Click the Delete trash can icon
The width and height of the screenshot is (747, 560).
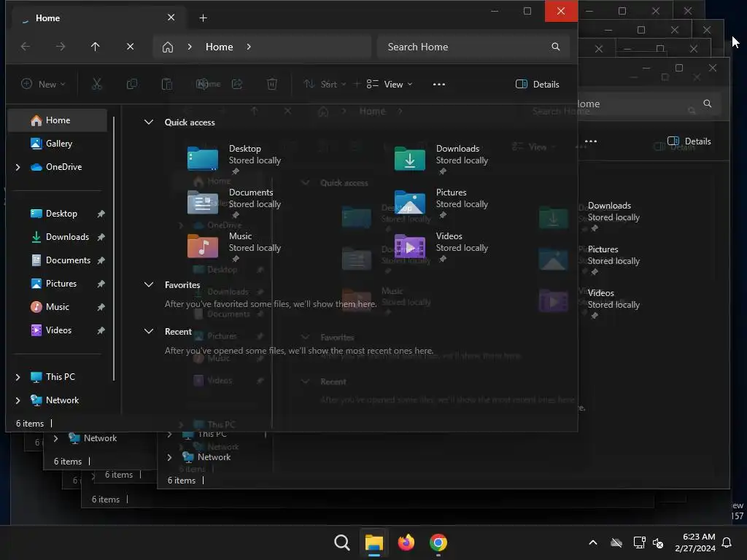[272, 85]
